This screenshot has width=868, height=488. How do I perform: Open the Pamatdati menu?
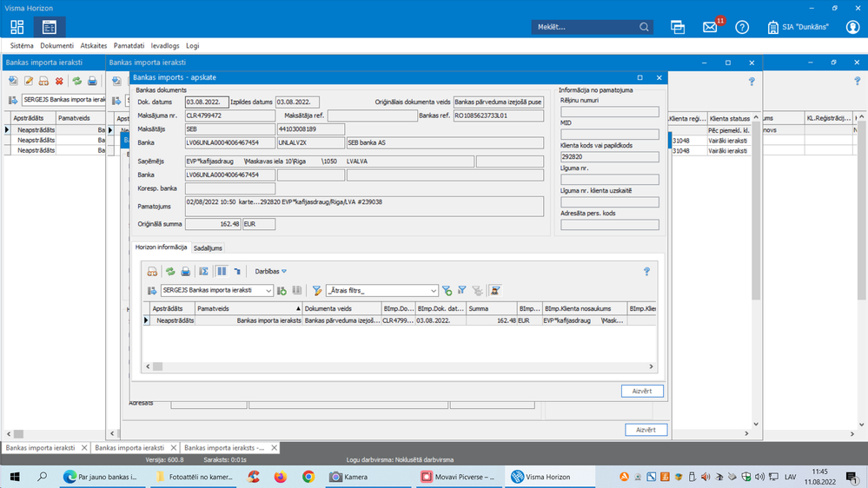129,45
